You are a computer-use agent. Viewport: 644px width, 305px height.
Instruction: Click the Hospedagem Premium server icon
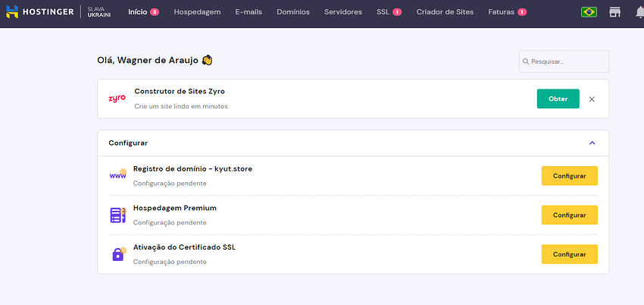tap(118, 215)
